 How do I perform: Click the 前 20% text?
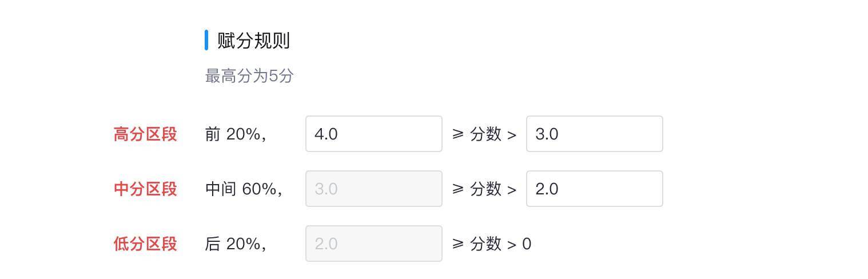[235, 134]
